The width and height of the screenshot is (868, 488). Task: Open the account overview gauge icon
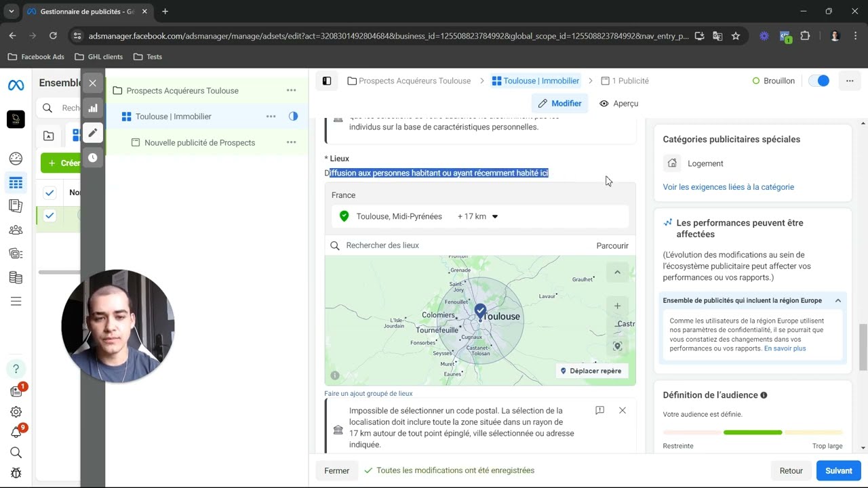click(x=16, y=159)
